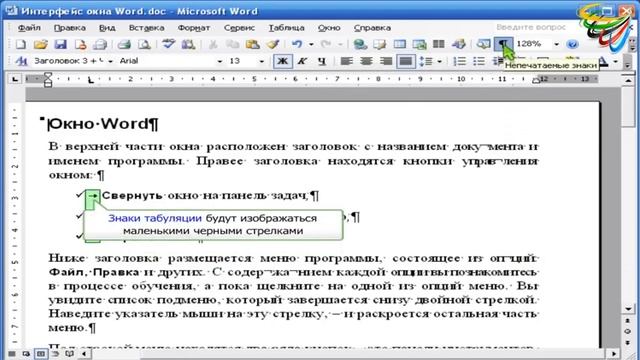Screen dimensions: 640x360
Task: Open the Document Map icon
Action: point(484,44)
